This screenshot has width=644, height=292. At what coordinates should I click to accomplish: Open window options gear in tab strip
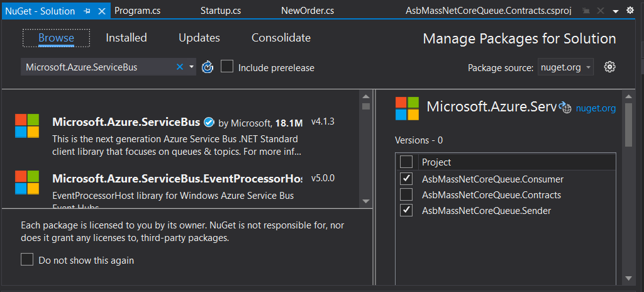[630, 11]
